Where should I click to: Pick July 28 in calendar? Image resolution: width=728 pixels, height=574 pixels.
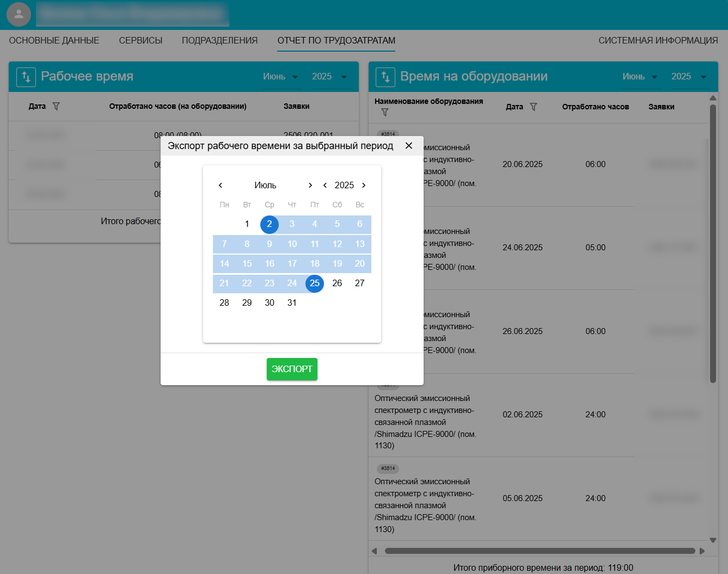coord(224,303)
